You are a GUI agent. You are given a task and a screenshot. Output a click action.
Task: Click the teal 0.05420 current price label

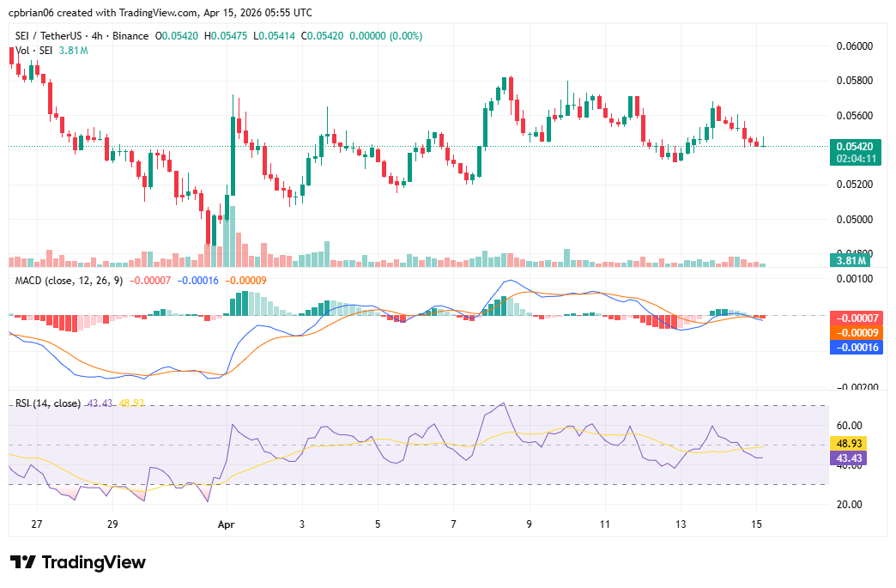coord(854,147)
